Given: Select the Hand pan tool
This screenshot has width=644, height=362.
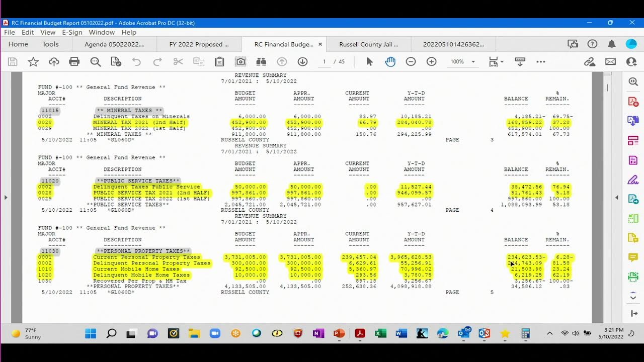Looking at the screenshot, I should pos(390,62).
